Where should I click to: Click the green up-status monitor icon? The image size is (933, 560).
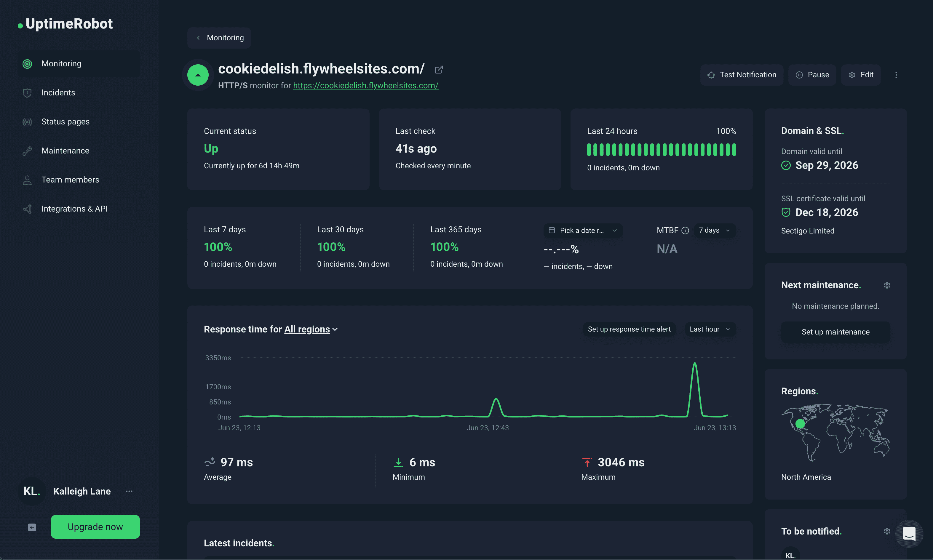click(198, 75)
